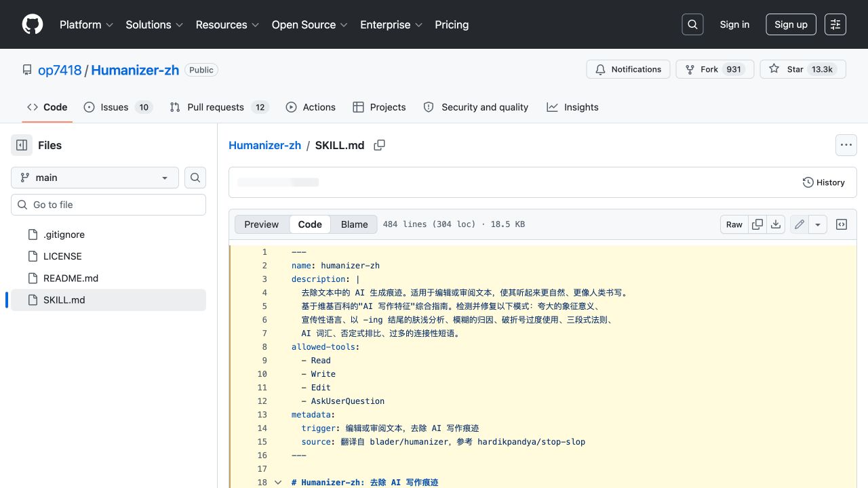Open the Insights tab

tap(573, 107)
